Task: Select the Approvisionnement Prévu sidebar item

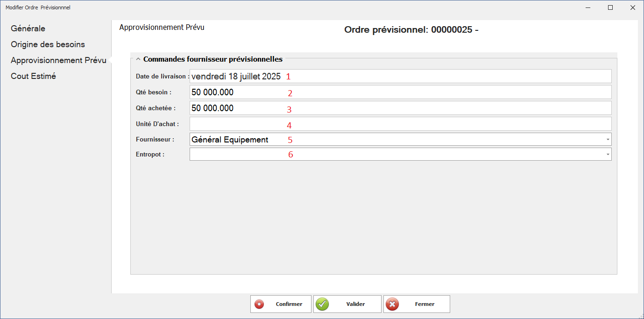Action: coord(58,60)
